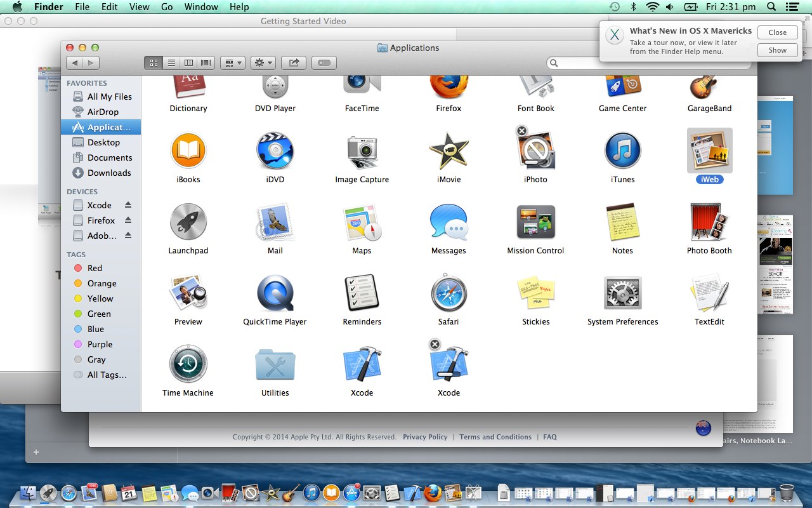
Task: Eject the Xcode disk image
Action: point(128,205)
